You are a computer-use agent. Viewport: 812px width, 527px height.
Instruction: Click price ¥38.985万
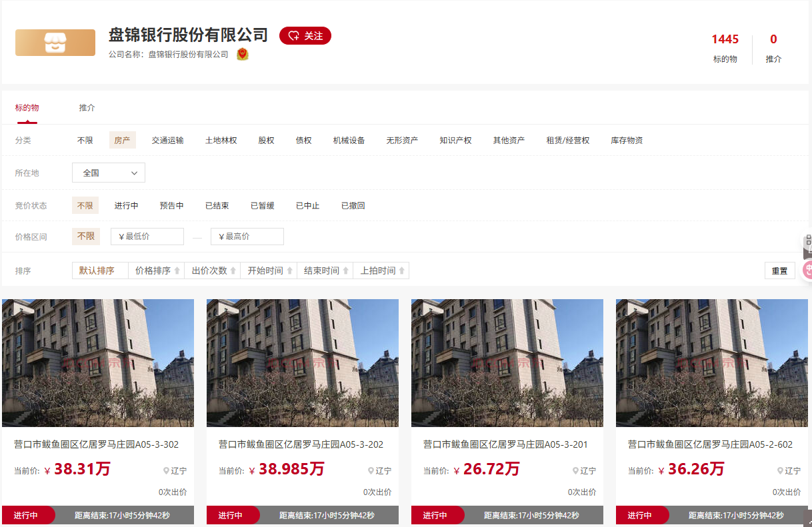pyautogui.click(x=287, y=469)
